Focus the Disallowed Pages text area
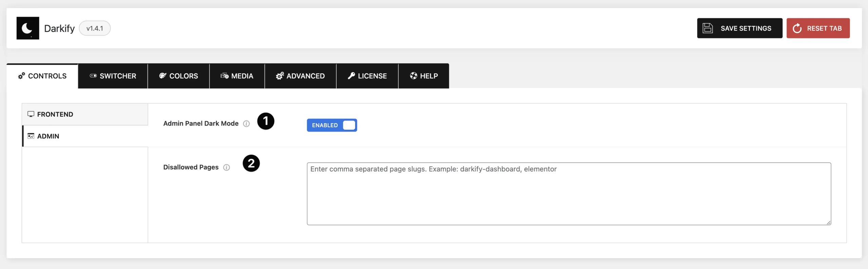The height and width of the screenshot is (269, 868). coord(569,194)
